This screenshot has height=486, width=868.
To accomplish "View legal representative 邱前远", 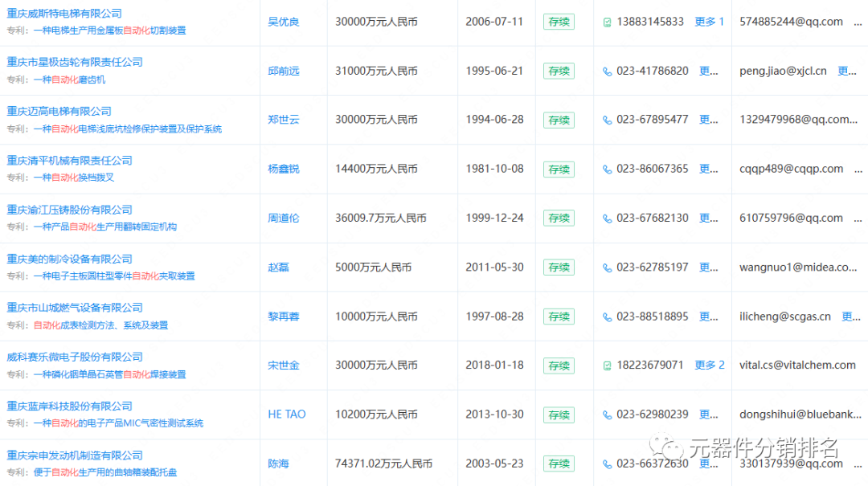I will coord(284,71).
